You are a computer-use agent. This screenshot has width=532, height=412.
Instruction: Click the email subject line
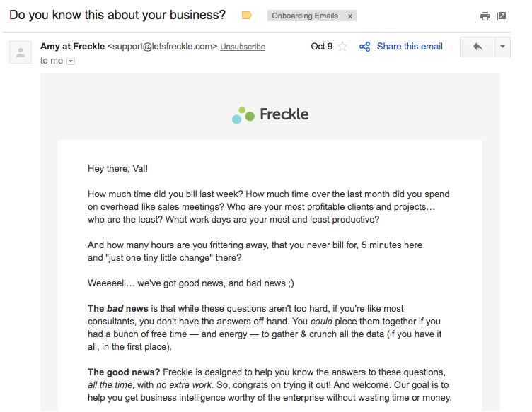click(117, 15)
